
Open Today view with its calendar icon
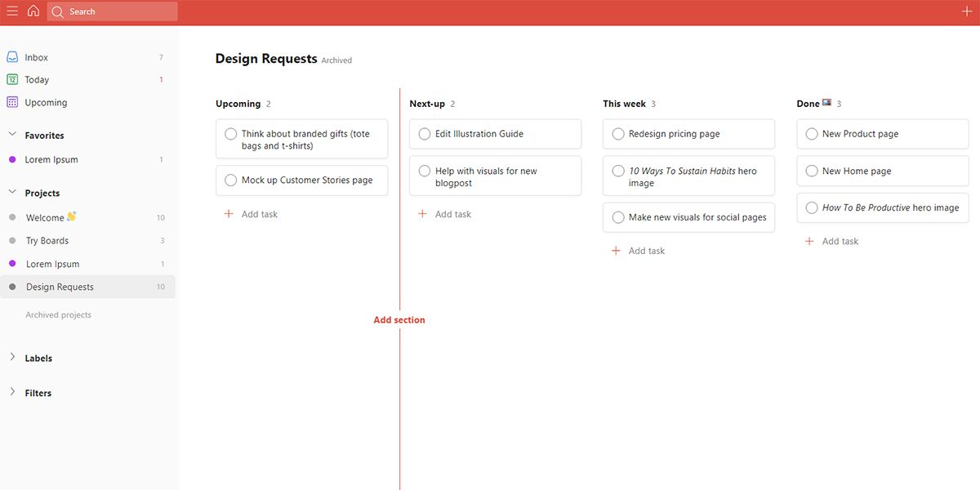[11, 79]
